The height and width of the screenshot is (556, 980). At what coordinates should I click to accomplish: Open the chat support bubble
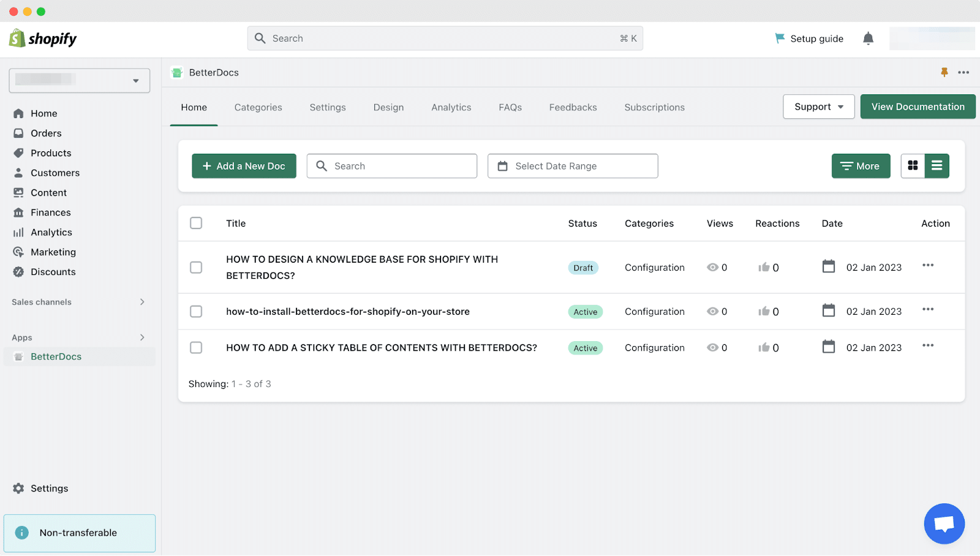coord(944,524)
